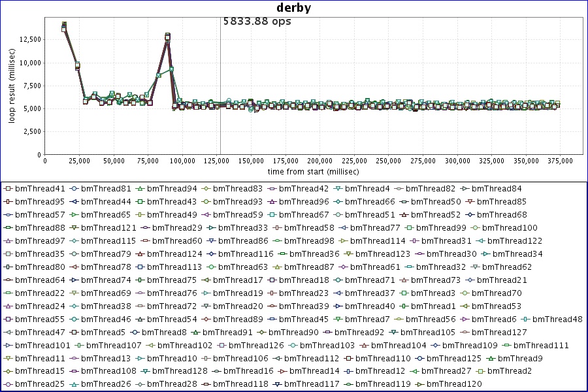588x392 pixels.
Task: Click the 'loop result (millisec)' axis label
Action: (x=12, y=86)
